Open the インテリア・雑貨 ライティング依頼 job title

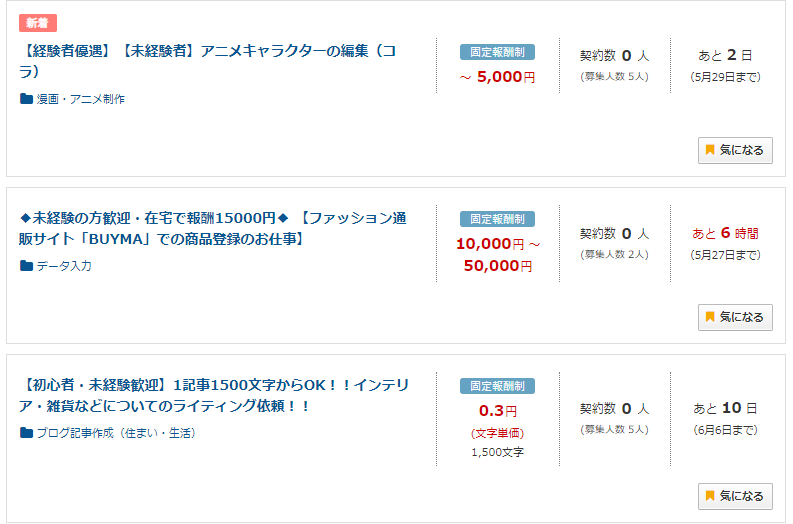[213, 395]
